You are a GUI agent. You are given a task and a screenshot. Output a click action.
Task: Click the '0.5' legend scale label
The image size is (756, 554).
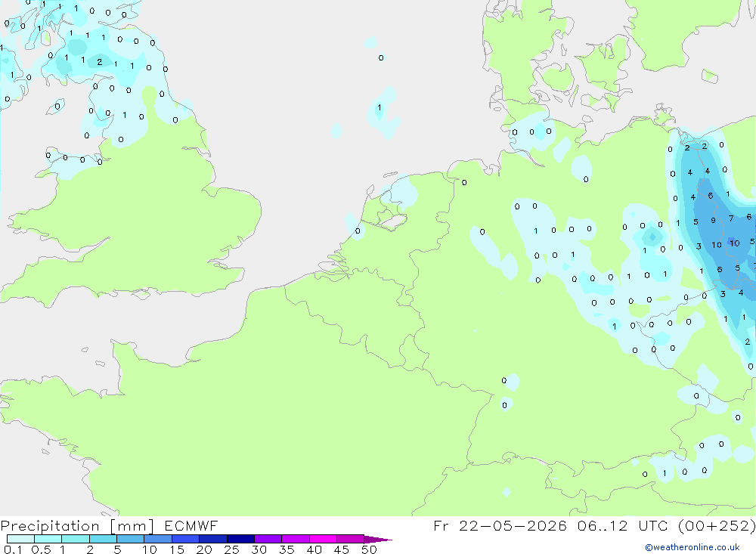[x=41, y=549]
